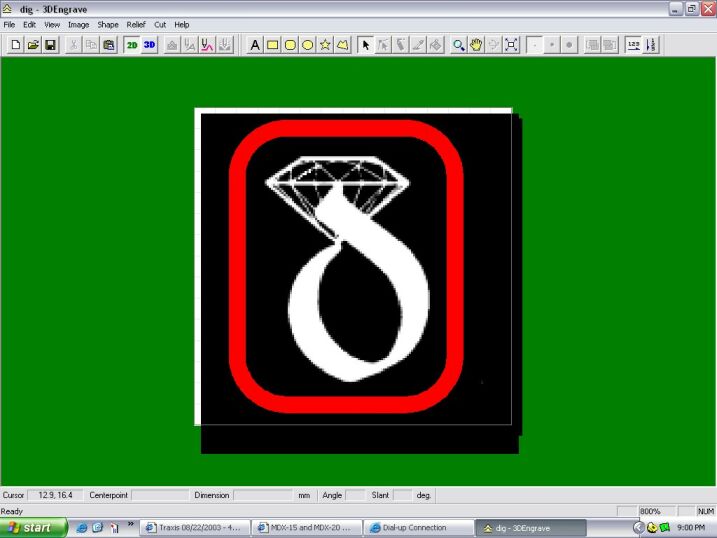
Task: Open the Relief menu
Action: 135,24
